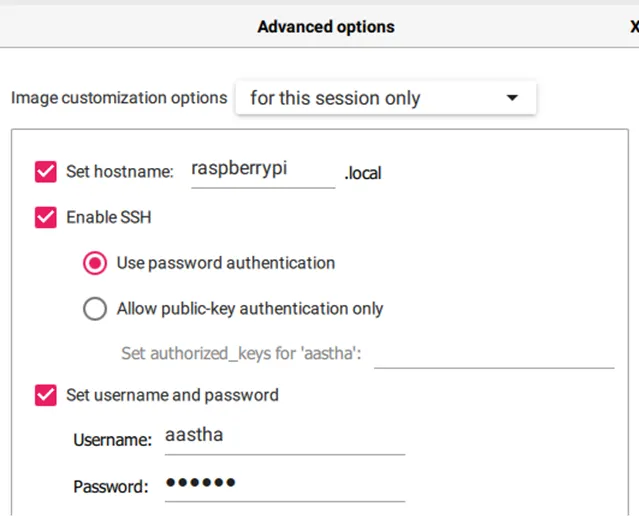This screenshot has height=516, width=639.
Task: Click the Enable SSH label text
Action: 109,217
